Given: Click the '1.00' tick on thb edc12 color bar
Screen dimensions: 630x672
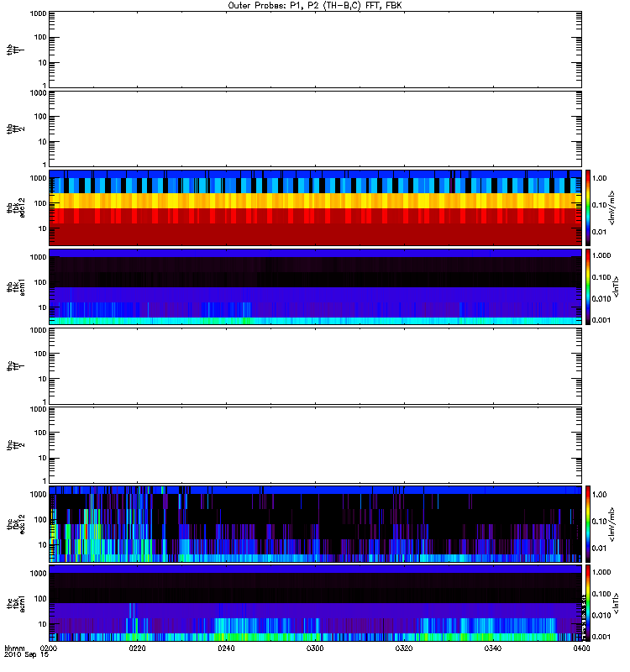Looking at the screenshot, I should 600,178.
